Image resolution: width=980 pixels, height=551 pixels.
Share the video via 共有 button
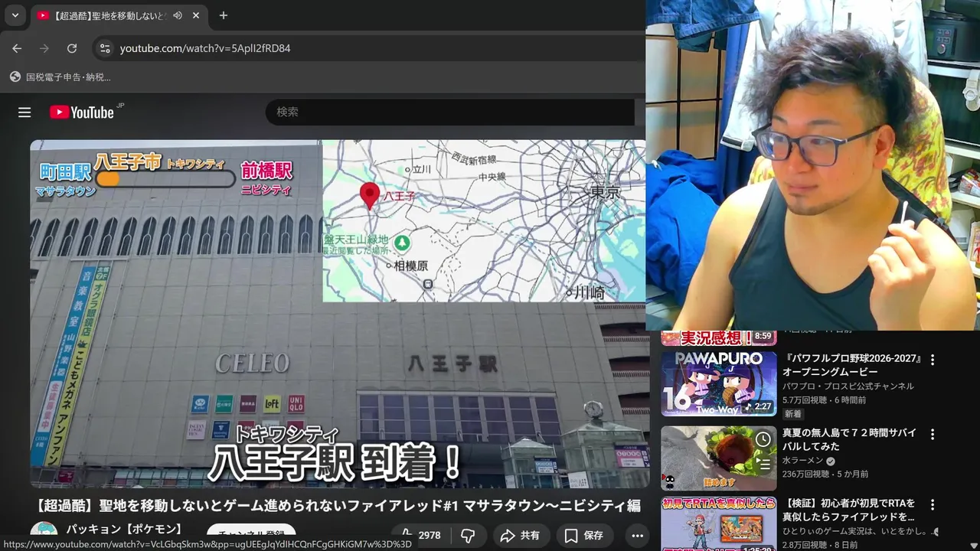pos(520,536)
